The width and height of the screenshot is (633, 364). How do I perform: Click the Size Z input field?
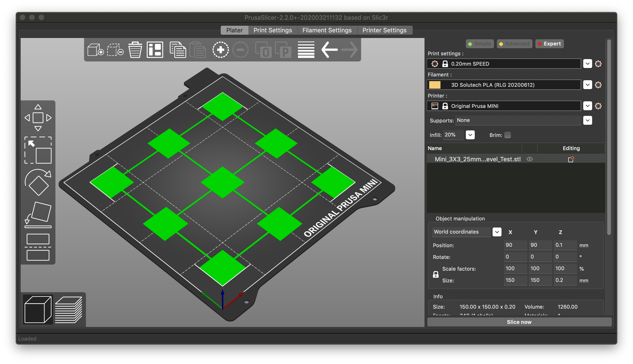pyautogui.click(x=565, y=280)
